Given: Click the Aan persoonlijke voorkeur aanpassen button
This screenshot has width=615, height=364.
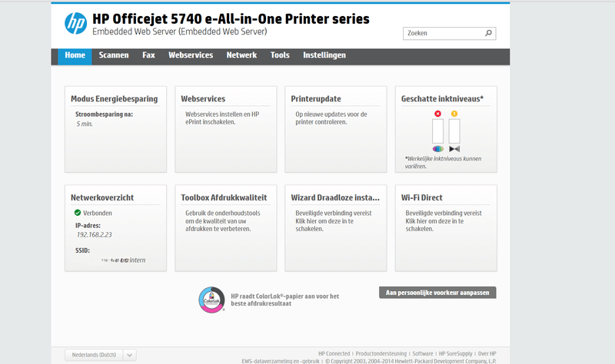Looking at the screenshot, I should point(437,293).
